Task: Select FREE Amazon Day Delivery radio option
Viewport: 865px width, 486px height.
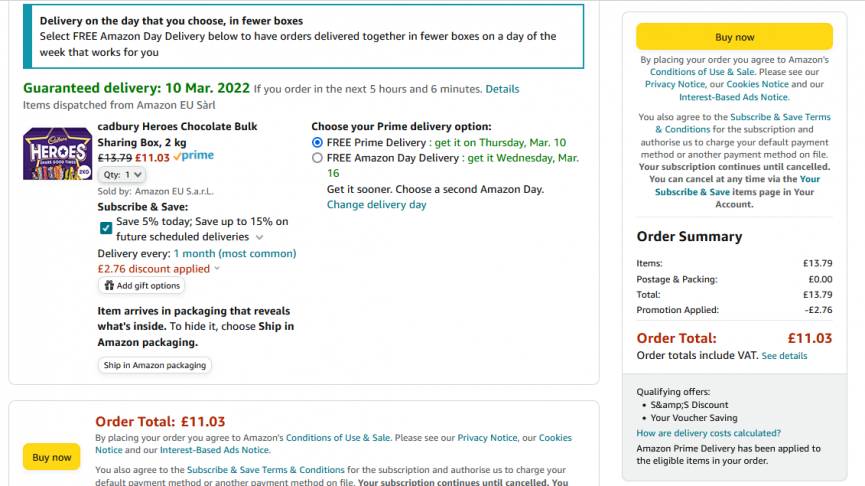Action: point(317,158)
